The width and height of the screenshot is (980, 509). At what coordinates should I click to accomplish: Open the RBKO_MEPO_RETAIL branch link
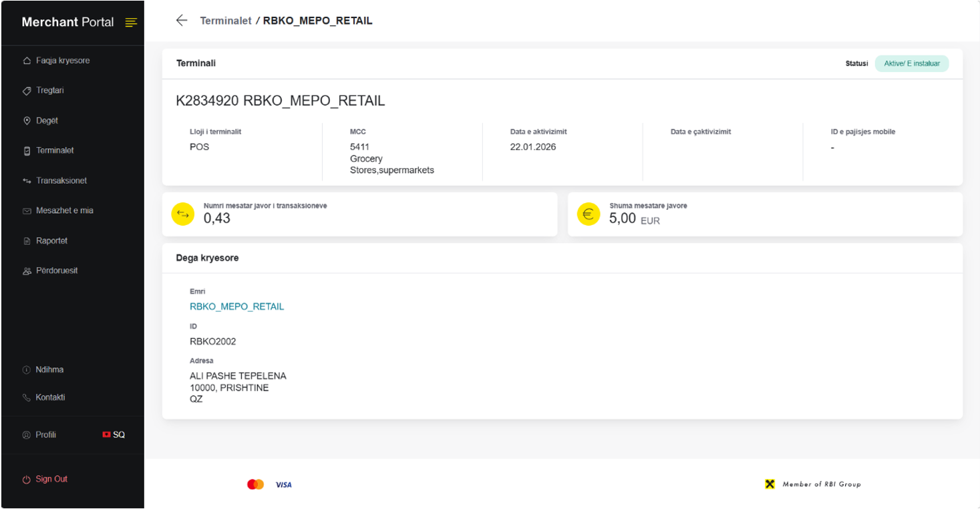click(237, 307)
